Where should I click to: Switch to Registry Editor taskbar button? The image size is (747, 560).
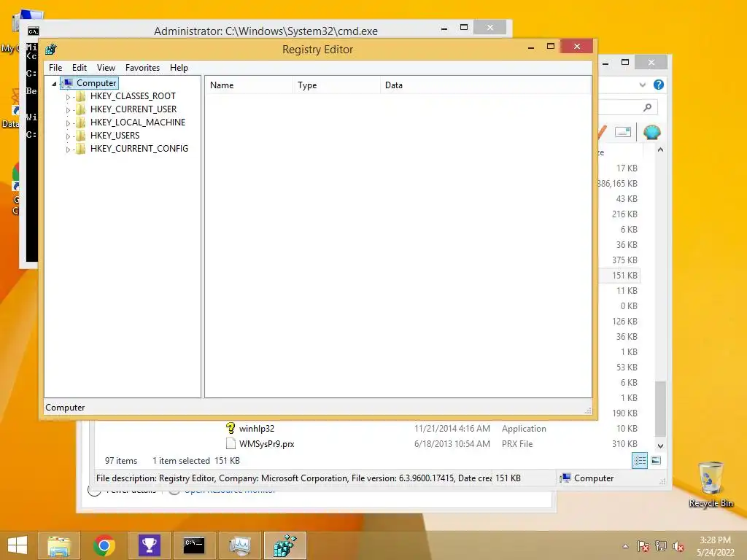tap(285, 545)
